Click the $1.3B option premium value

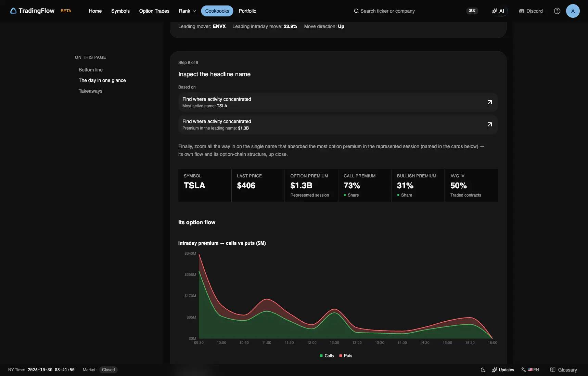301,186
